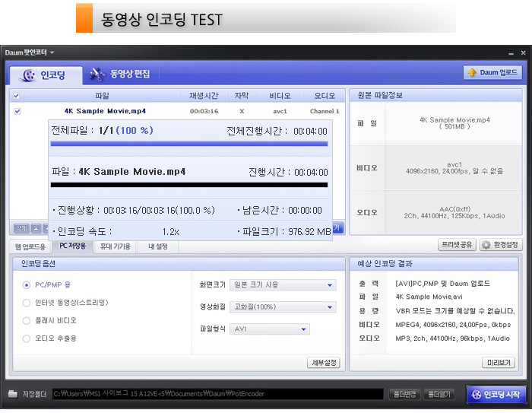Expand the 화면크기 dropdown
The image size is (532, 413).
(283, 285)
